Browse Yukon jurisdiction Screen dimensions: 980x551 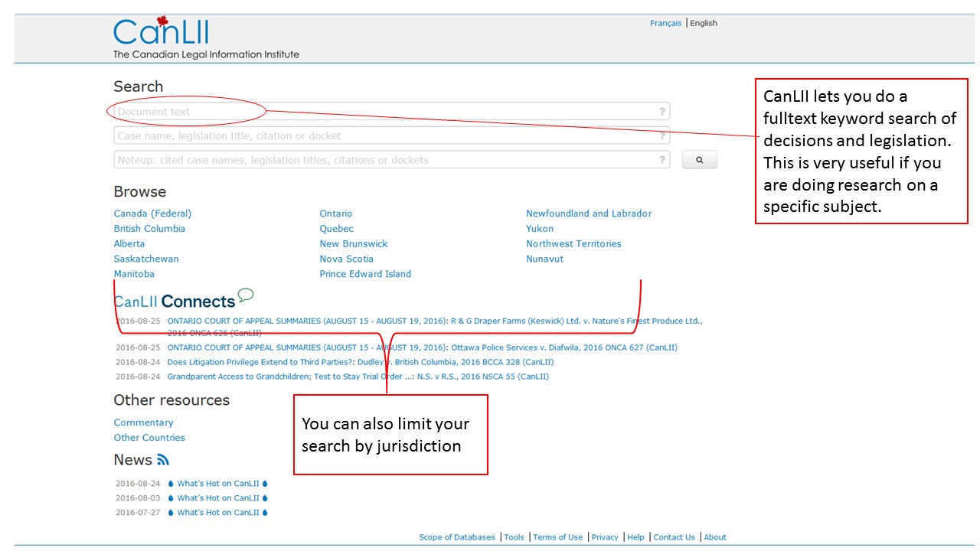pos(540,229)
